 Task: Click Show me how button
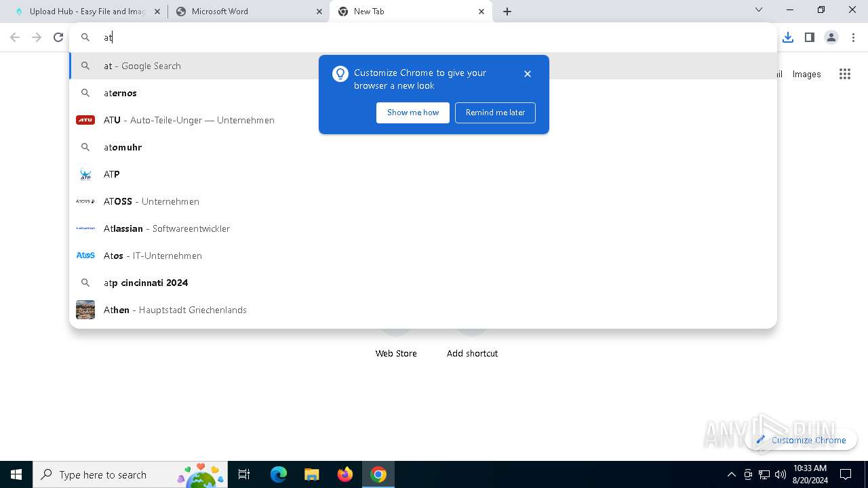(x=413, y=113)
